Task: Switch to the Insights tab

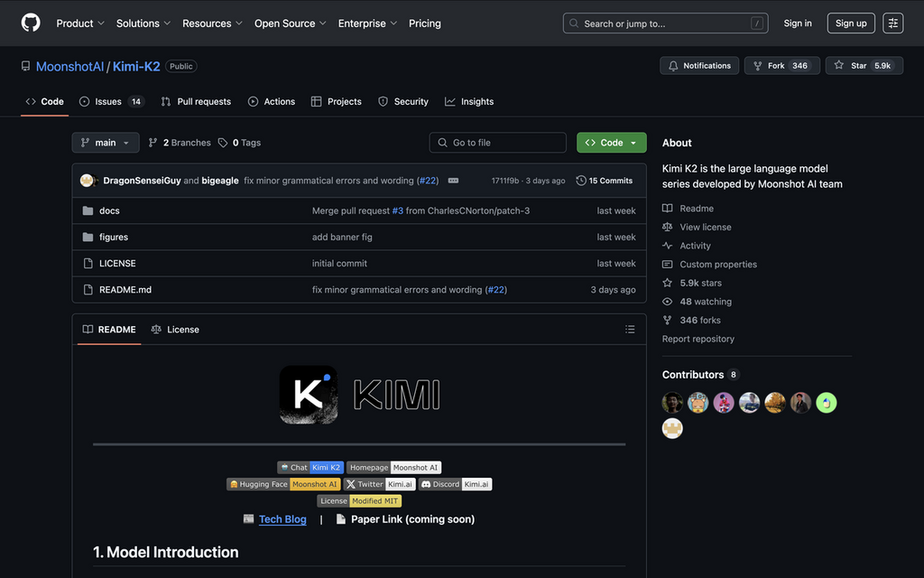Action: point(469,101)
